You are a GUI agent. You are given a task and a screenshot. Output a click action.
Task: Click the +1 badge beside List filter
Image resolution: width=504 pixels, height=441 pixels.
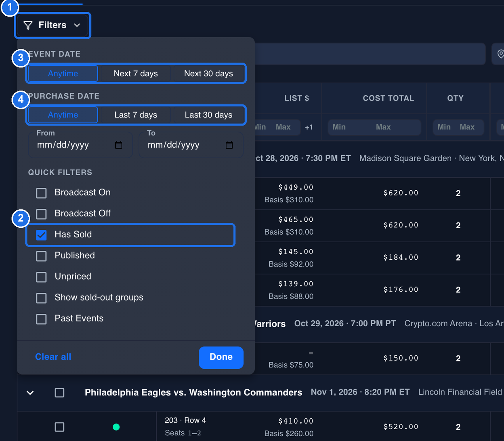[x=309, y=128]
